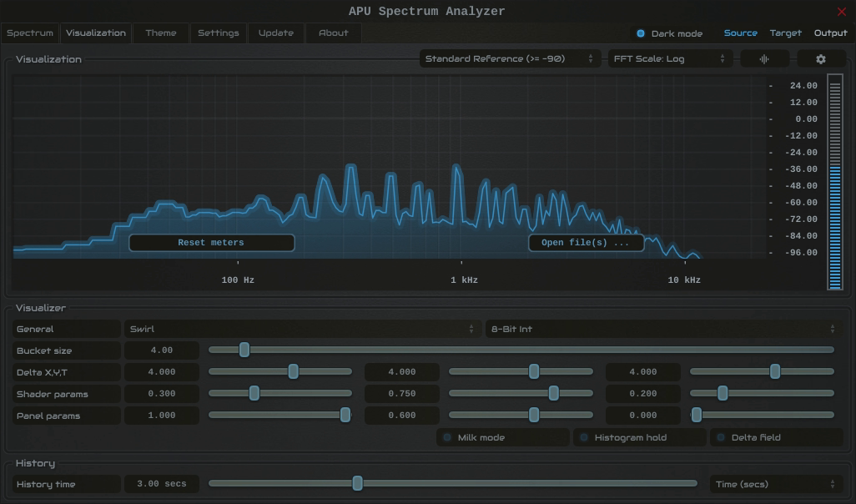Toggle the Delta field option

tap(776, 437)
